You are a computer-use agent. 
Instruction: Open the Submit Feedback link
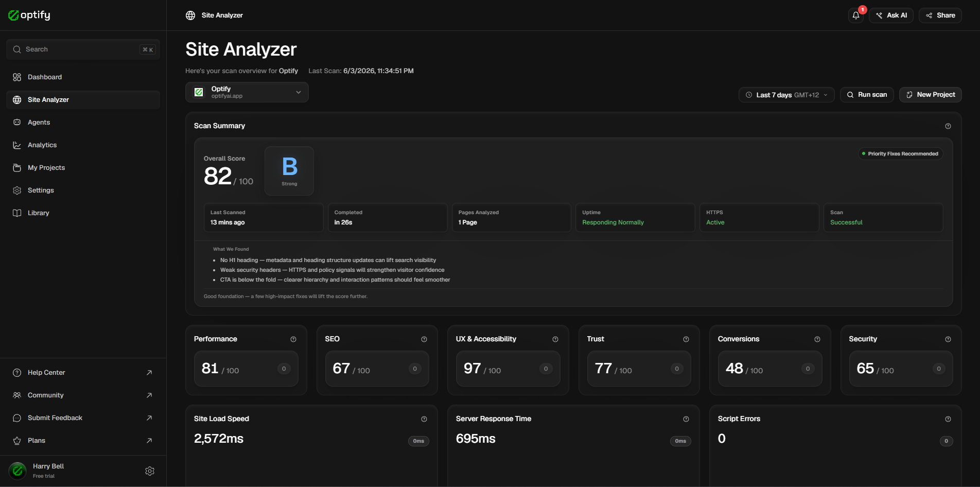[83, 418]
